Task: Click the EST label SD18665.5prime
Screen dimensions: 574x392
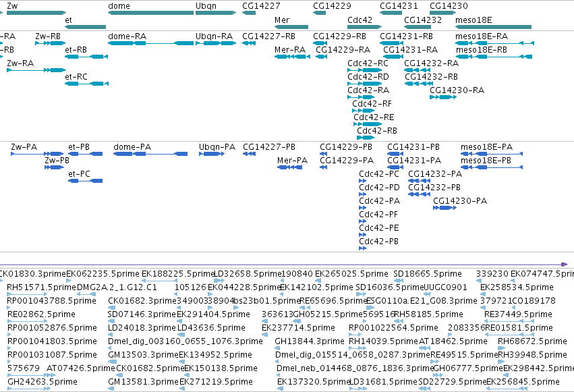Action: 428,274
